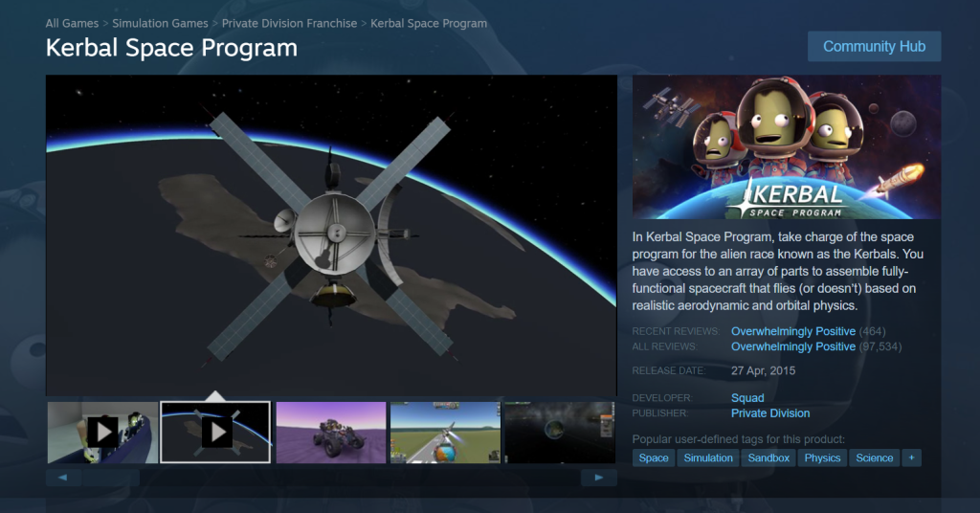Click the Kerbal Space Program header artwork
980x513 pixels.
coord(787,146)
